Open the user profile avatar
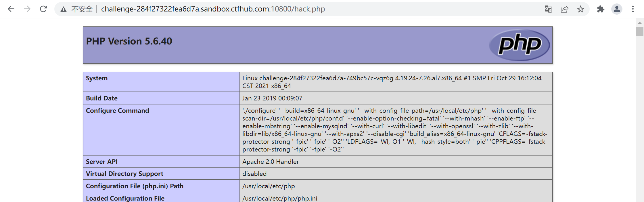 coord(617,9)
